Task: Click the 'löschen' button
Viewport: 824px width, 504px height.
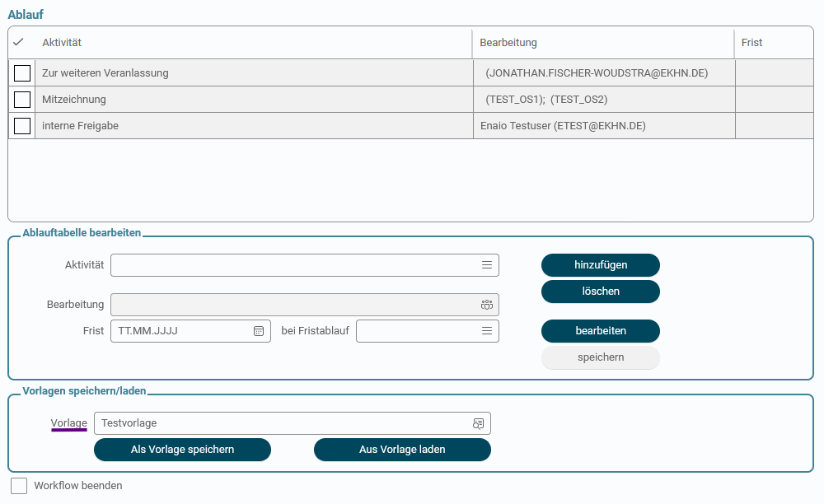Action: click(601, 292)
